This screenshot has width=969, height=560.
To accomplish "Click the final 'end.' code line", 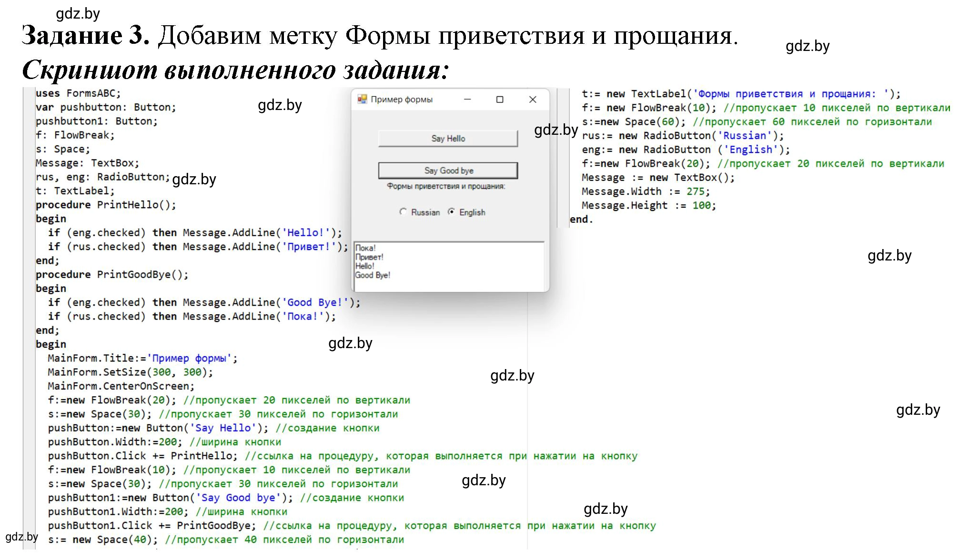I will pos(581,220).
